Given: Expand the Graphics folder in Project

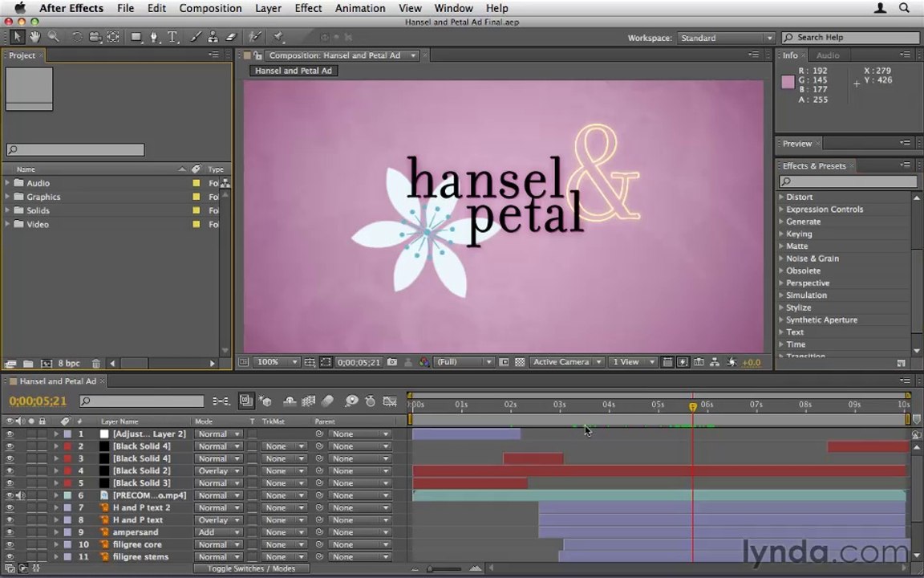Looking at the screenshot, I should pyautogui.click(x=7, y=197).
